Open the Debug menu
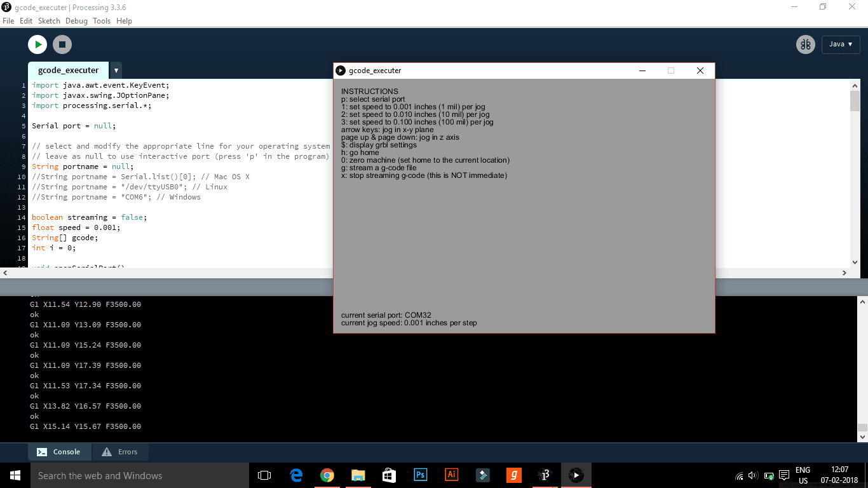 (x=76, y=21)
